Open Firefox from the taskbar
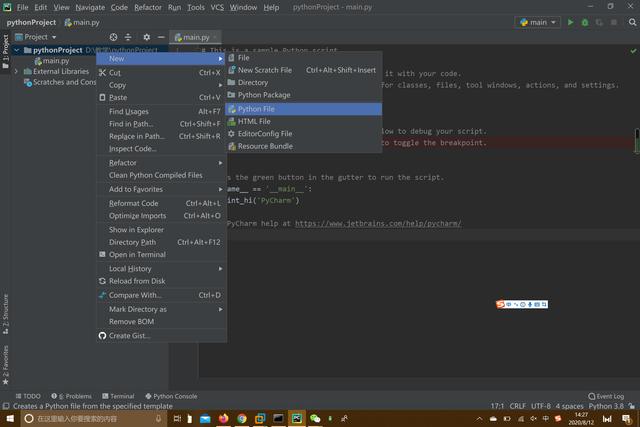 (x=223, y=419)
